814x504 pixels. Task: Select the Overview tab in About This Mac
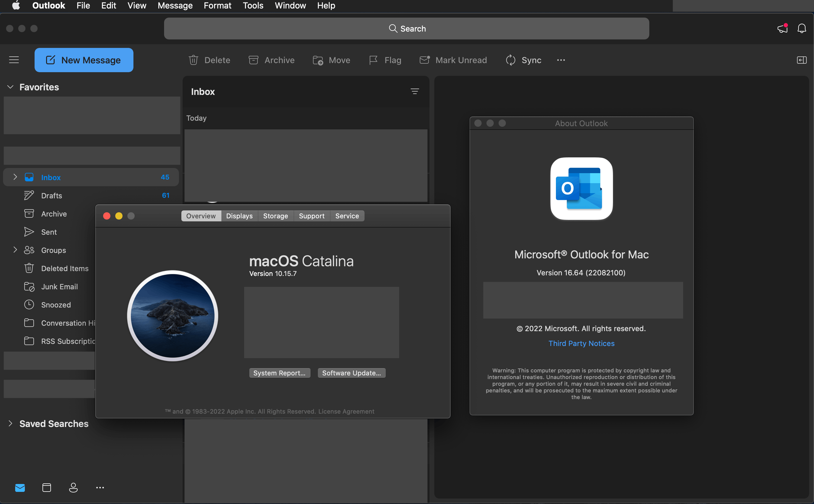(x=201, y=216)
